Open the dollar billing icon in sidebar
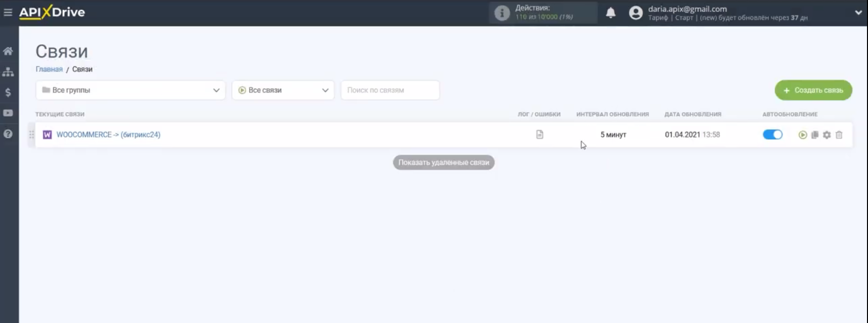868x323 pixels. 8,92
